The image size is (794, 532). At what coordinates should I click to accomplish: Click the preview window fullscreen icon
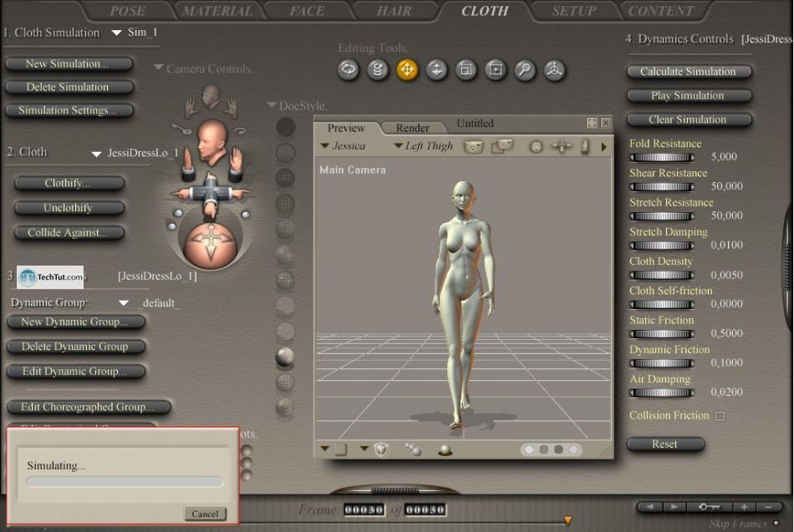[592, 123]
